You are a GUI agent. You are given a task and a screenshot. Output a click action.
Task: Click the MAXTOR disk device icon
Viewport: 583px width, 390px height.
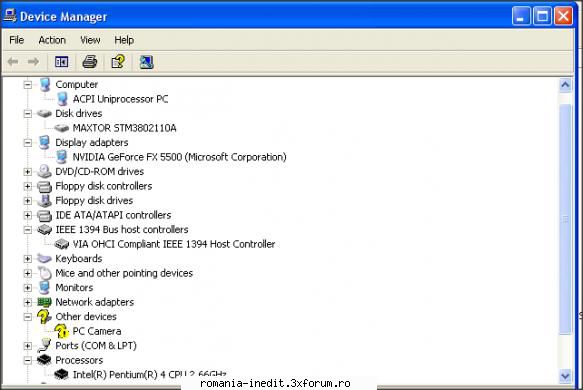62,128
